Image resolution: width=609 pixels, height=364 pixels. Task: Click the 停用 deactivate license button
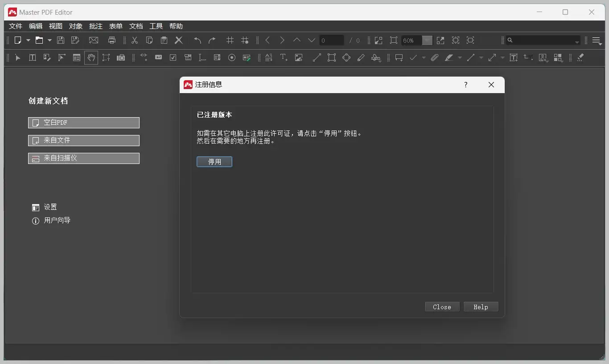tap(214, 162)
